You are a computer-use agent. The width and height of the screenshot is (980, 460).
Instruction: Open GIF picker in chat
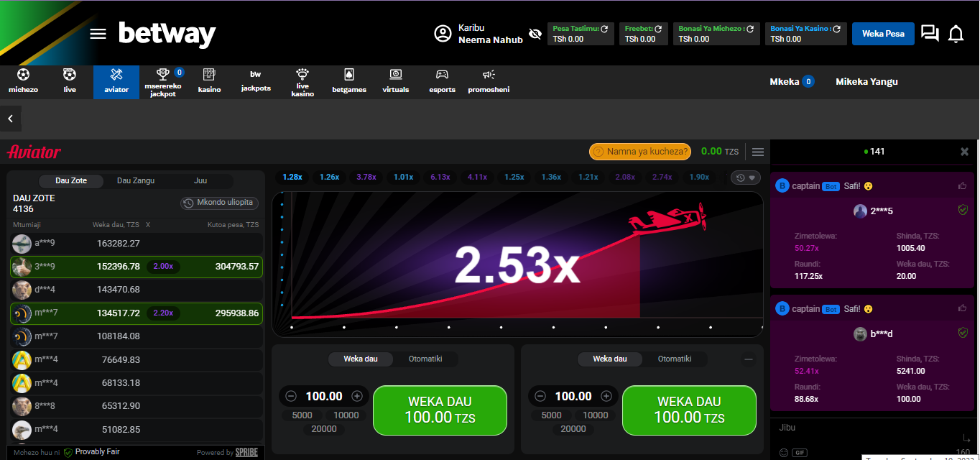[799, 453]
